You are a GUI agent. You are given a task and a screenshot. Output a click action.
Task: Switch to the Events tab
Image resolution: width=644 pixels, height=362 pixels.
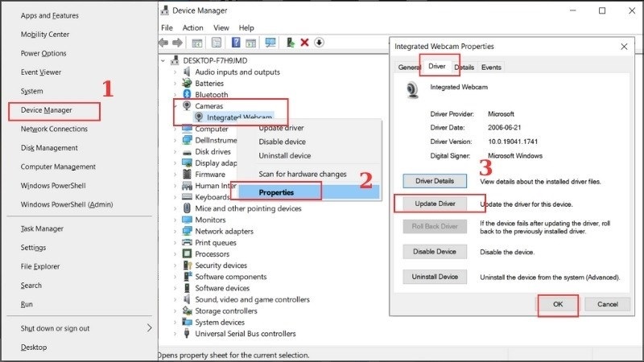(491, 68)
